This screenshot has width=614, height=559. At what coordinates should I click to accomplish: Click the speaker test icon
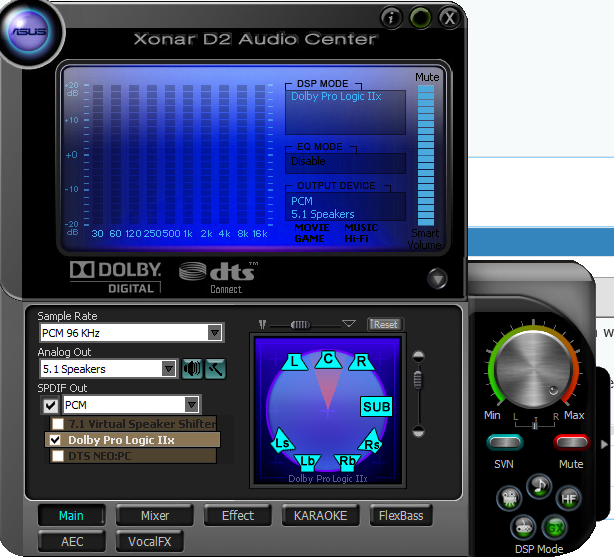(x=192, y=369)
